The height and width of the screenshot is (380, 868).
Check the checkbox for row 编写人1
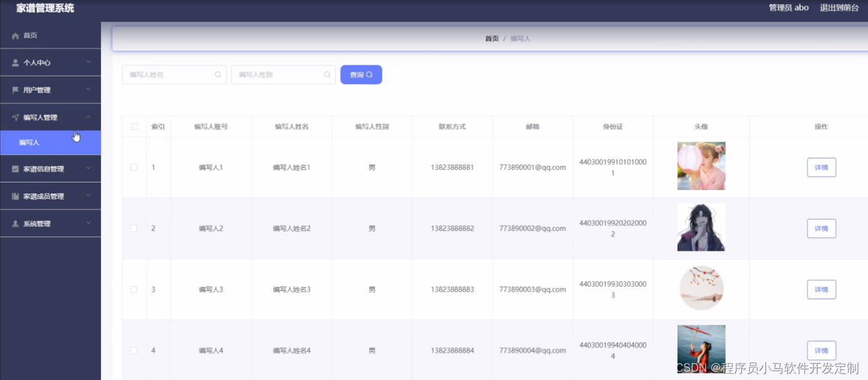point(134,167)
